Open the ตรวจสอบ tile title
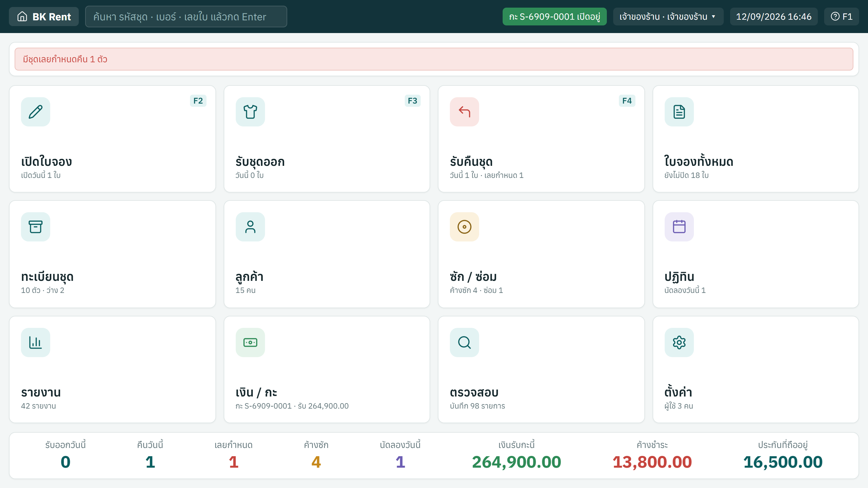This screenshot has width=868, height=488. coord(474,392)
